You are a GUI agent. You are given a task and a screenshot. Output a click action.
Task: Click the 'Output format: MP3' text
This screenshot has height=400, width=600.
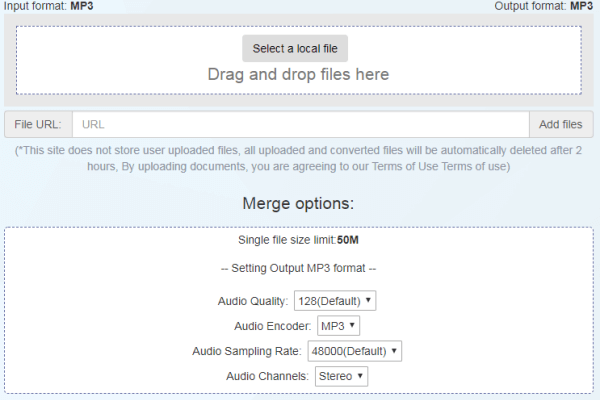[543, 6]
